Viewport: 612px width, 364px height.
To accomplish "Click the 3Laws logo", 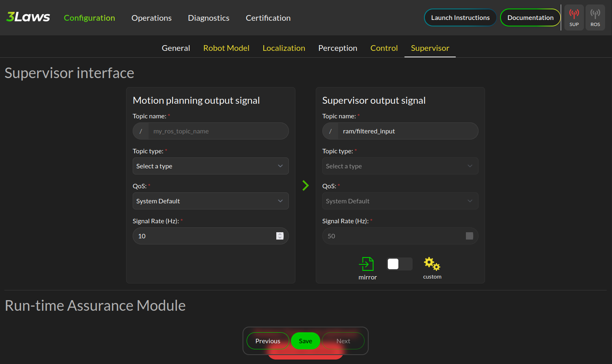I will [x=28, y=17].
